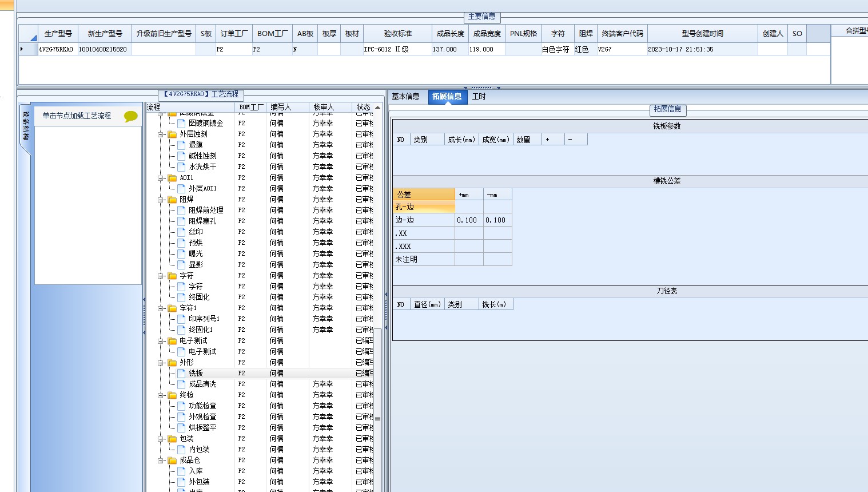Click folder icon of 电子测试 node
Image resolution: width=868 pixels, height=492 pixels.
[172, 340]
